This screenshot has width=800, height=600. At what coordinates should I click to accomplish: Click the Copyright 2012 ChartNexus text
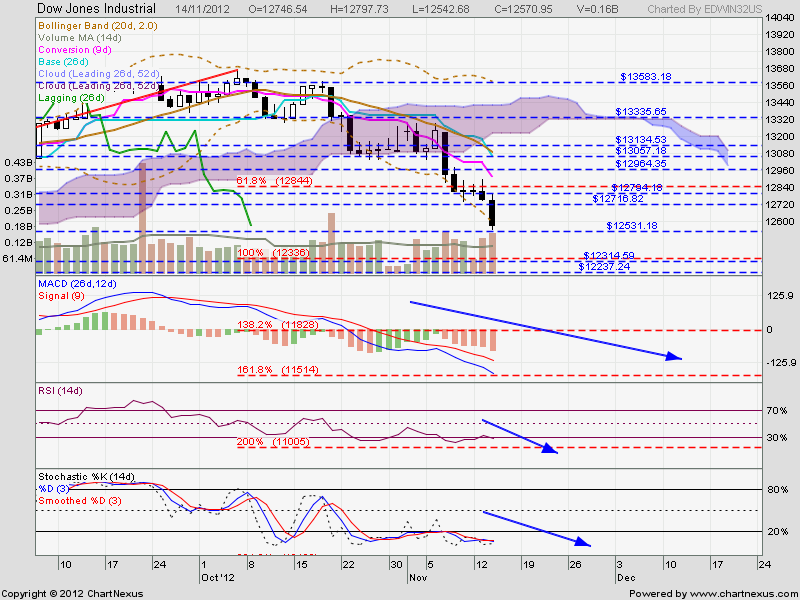coord(72,594)
